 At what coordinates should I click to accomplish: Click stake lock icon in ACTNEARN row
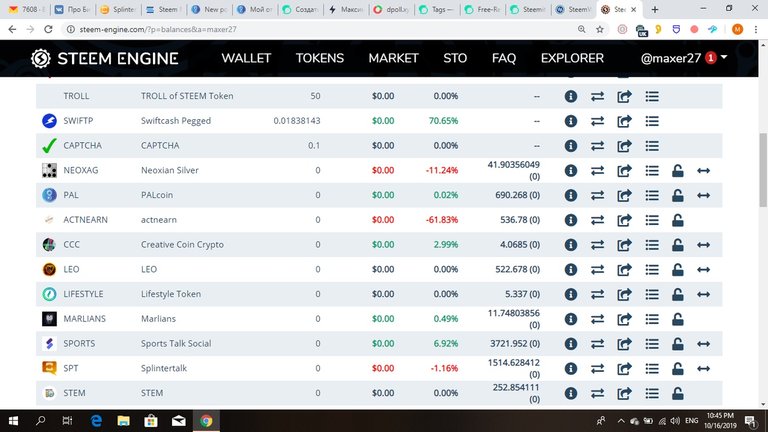[x=677, y=220]
